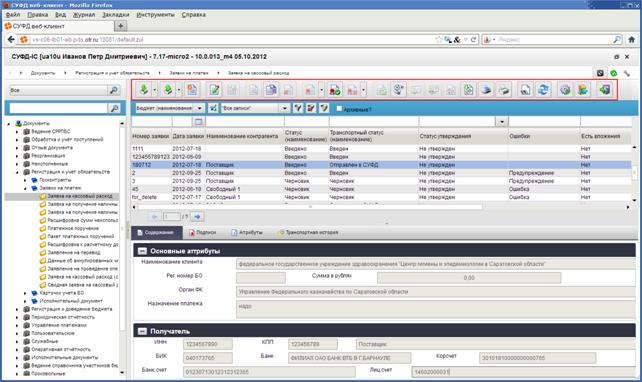The image size is (642, 382).
Task: Click the edit document pencil toolbar icon
Action: pyautogui.click(x=214, y=90)
